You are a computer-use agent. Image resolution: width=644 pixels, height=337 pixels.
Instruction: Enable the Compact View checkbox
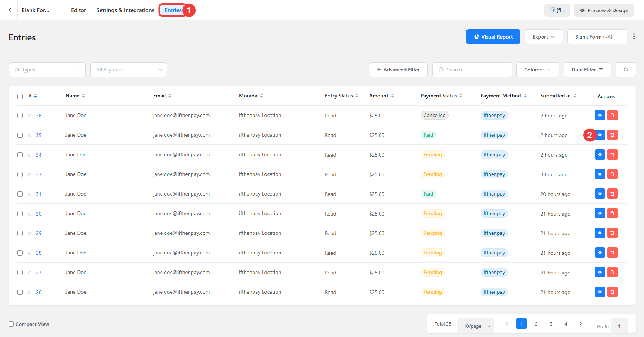pyautogui.click(x=11, y=324)
